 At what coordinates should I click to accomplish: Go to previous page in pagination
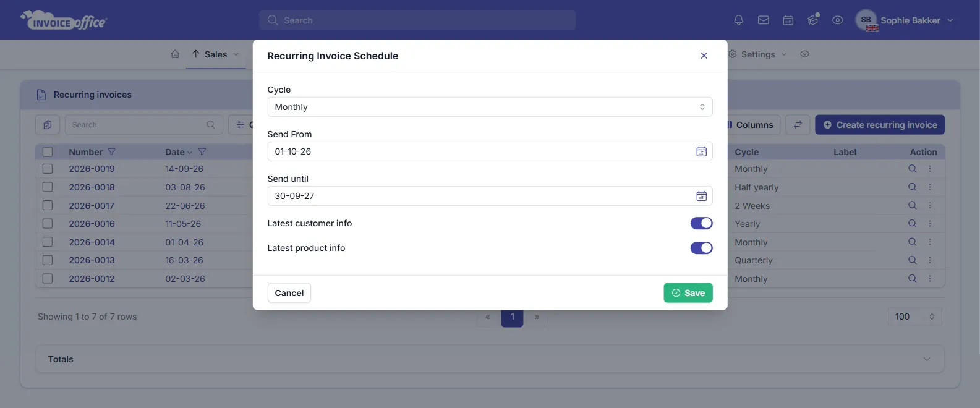coord(487,317)
